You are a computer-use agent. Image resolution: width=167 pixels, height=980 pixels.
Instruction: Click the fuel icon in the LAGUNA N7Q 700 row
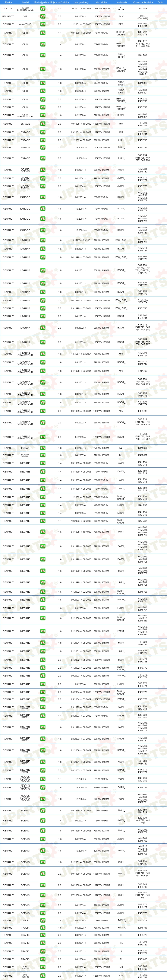pyautogui.click(x=43, y=300)
